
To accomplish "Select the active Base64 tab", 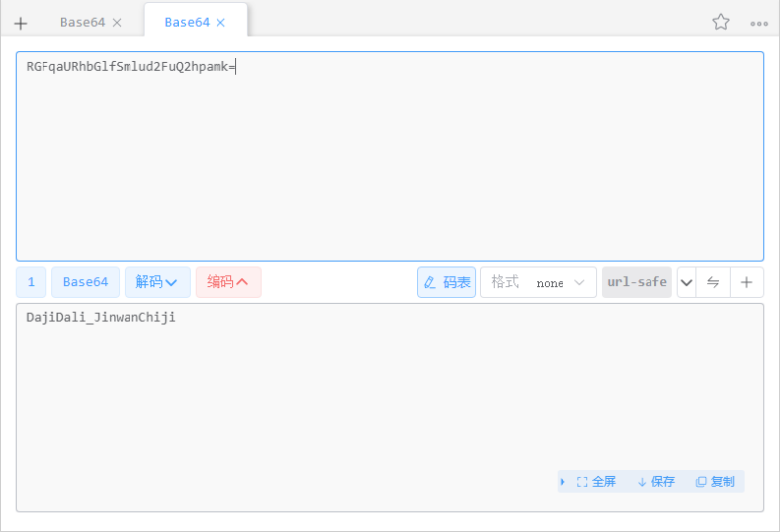I will pos(186,22).
